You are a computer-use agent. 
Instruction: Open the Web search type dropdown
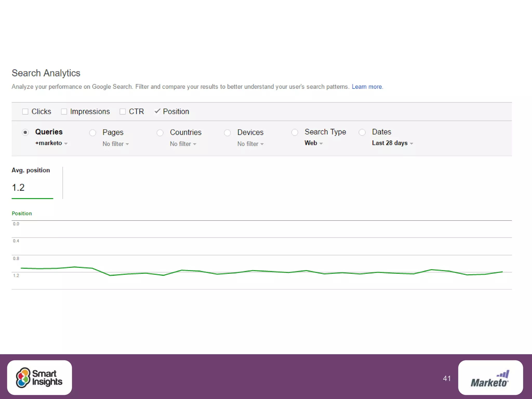pyautogui.click(x=313, y=143)
